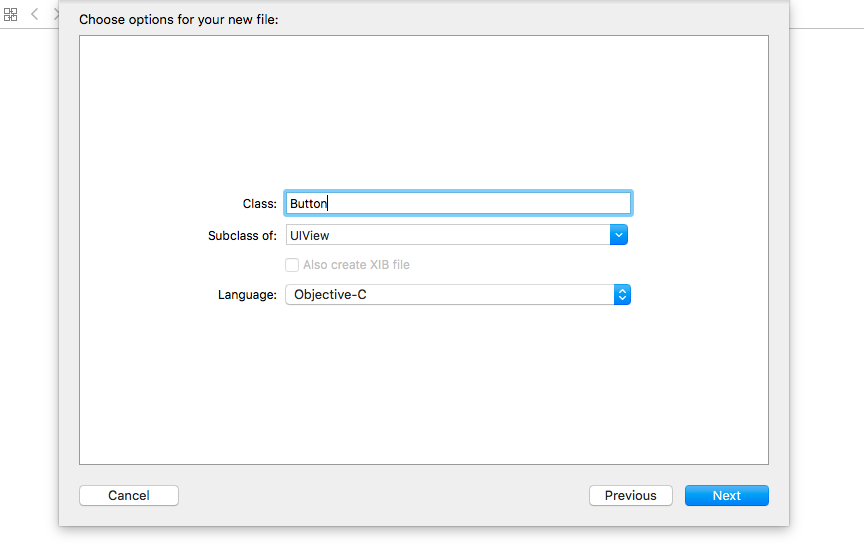
Task: Open the Subclass of dropdown arrow
Action: click(619, 235)
